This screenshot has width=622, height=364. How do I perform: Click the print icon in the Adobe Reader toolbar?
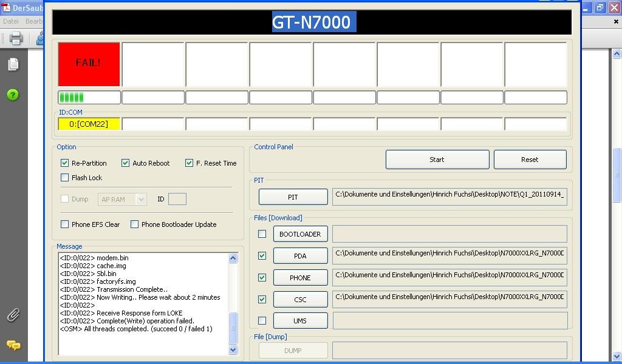[x=16, y=38]
